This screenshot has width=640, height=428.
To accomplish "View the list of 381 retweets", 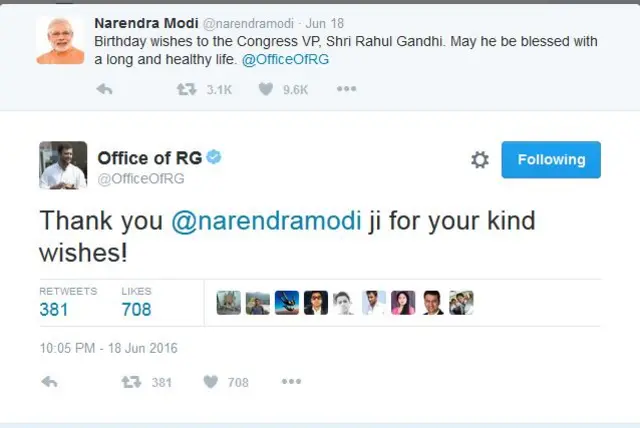I will point(54,309).
